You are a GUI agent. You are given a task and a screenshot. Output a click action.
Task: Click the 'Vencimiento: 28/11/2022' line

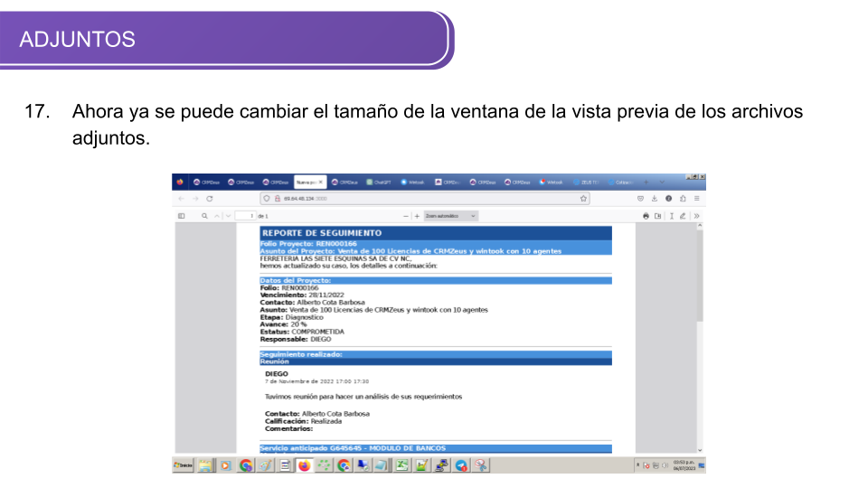302,296
